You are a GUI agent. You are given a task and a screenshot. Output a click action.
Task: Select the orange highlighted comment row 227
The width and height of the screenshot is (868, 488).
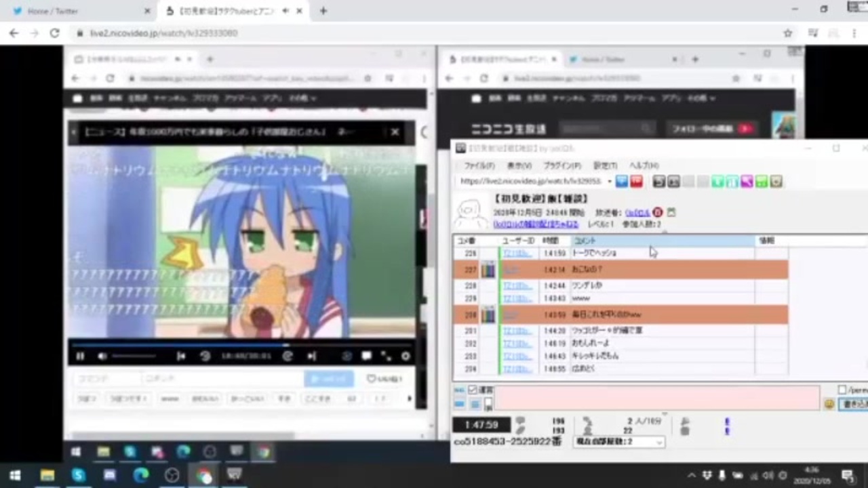[x=620, y=270]
